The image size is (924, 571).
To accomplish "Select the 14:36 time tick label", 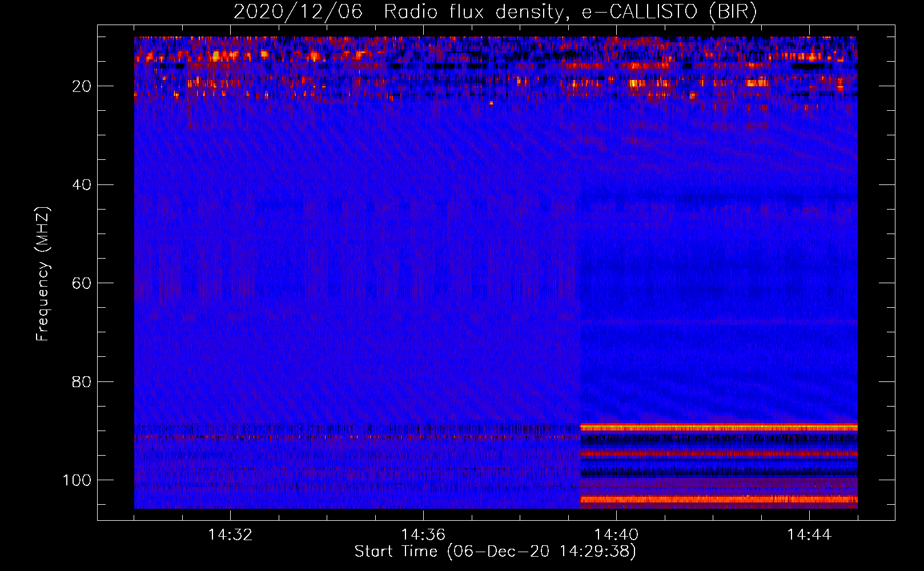I will (x=423, y=535).
